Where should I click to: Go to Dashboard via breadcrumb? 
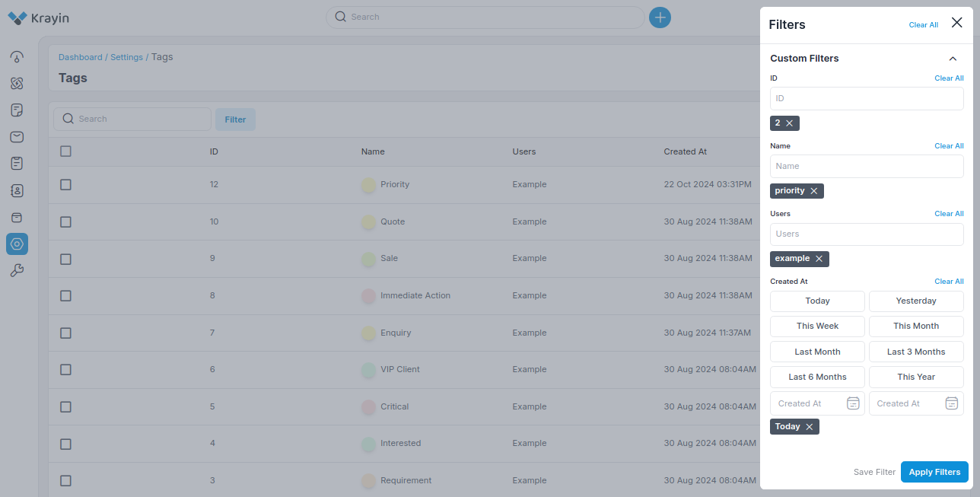80,57
